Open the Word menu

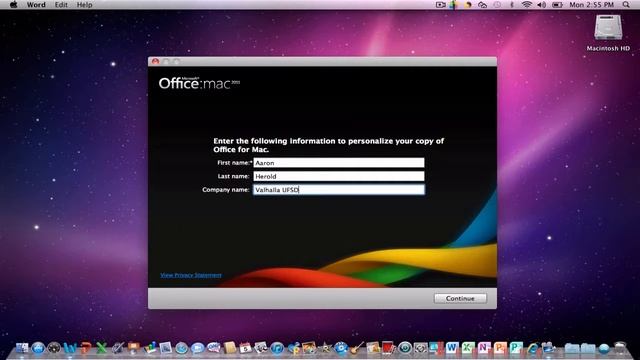pyautogui.click(x=36, y=5)
